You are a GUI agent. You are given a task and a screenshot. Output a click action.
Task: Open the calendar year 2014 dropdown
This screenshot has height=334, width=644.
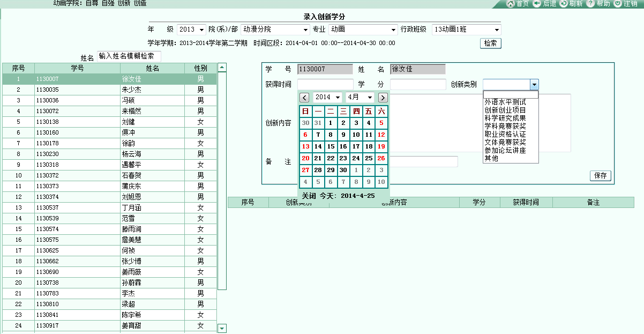point(327,98)
